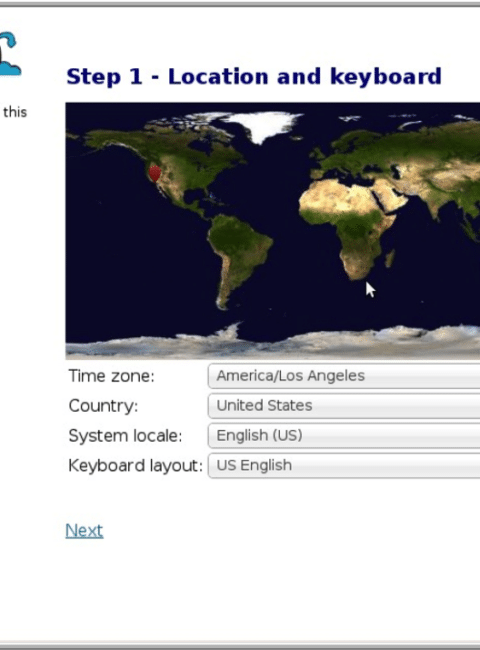The image size is (480, 650).
Task: Open the Country dropdown showing United States
Action: (344, 406)
